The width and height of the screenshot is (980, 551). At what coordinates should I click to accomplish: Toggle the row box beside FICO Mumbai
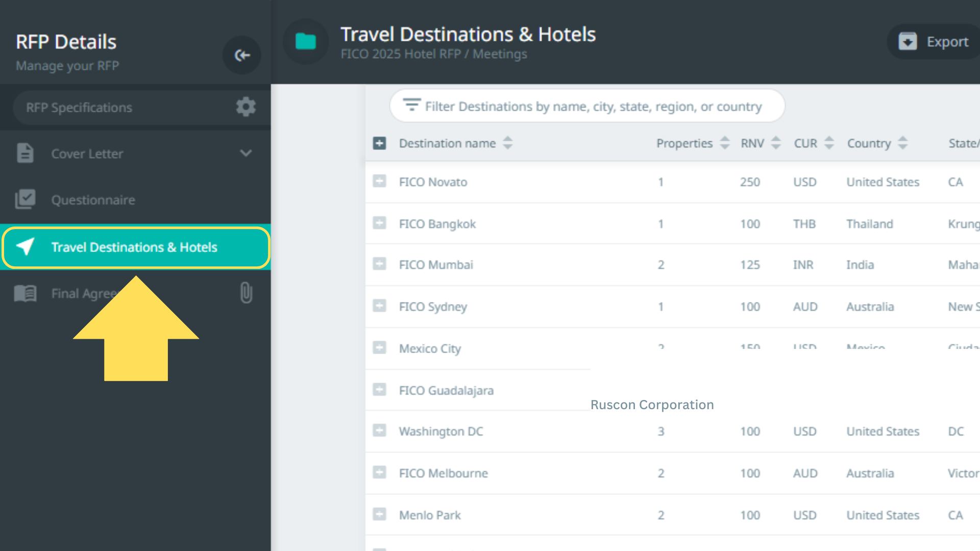pos(379,264)
